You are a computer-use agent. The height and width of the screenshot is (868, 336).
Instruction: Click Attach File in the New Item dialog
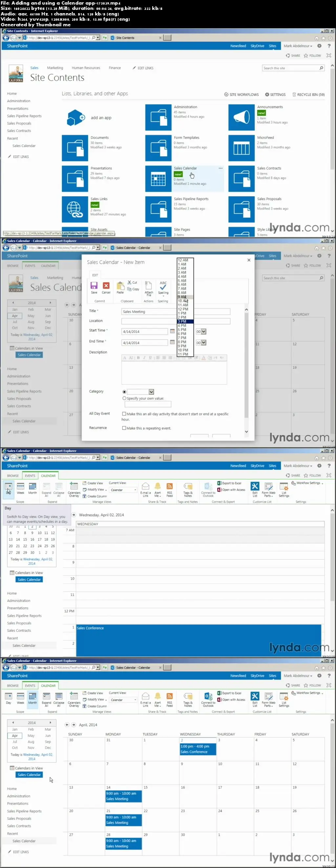coord(149,289)
